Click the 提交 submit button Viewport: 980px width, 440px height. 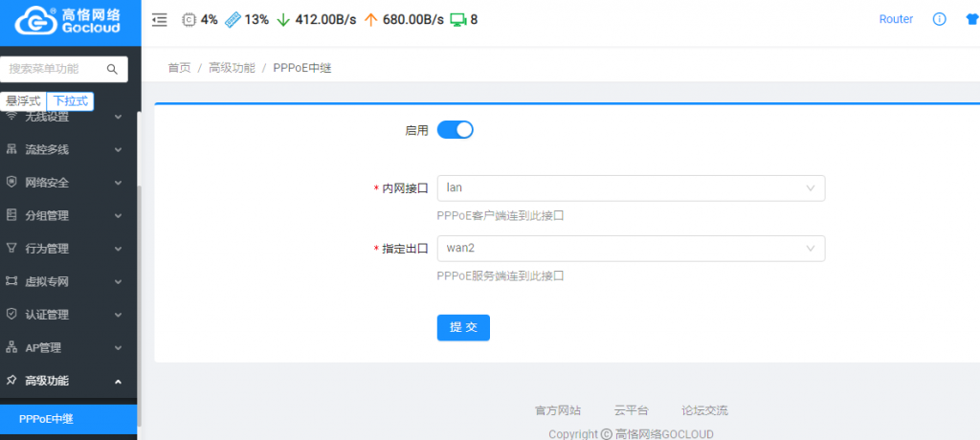[x=463, y=327]
